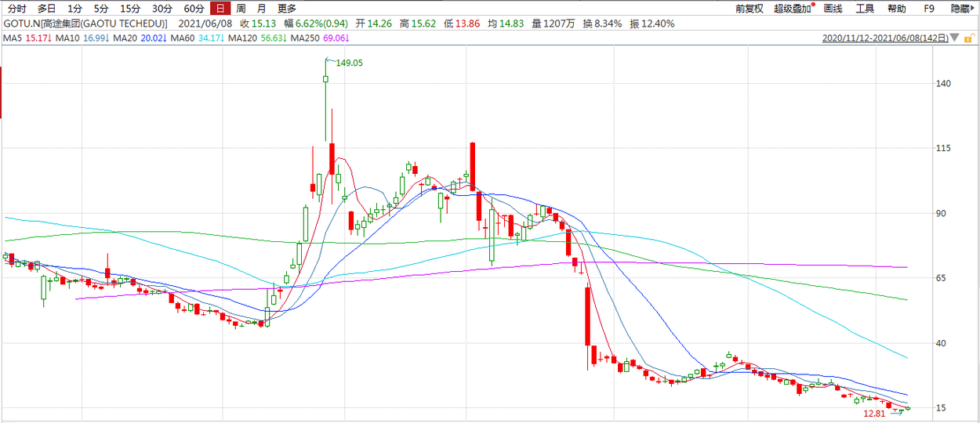Select the 60分 period tab
980x423 pixels.
click(x=194, y=9)
